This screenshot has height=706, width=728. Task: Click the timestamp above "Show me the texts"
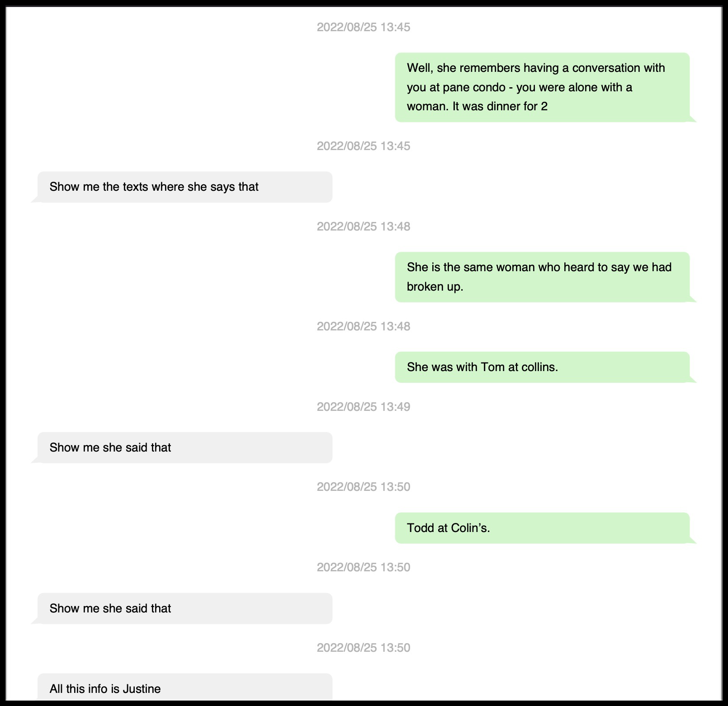click(364, 146)
